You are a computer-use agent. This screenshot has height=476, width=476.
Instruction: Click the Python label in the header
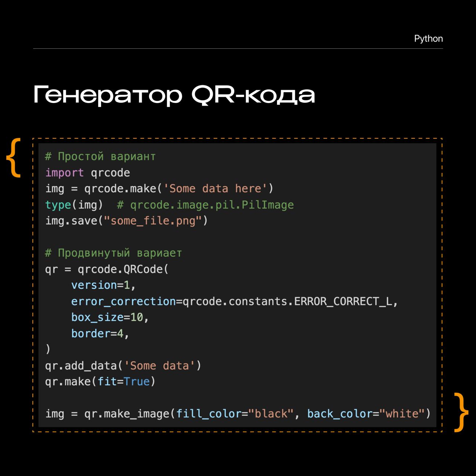point(428,39)
